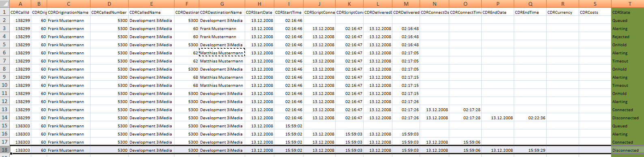
Task: Select column T header
Action: click(x=627, y=4)
